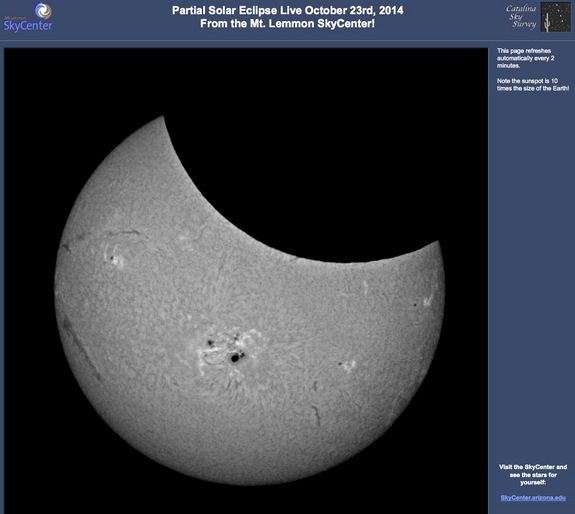Select the 'From the Mt. Lemmon SkyCenter!' subtitle

click(288, 24)
